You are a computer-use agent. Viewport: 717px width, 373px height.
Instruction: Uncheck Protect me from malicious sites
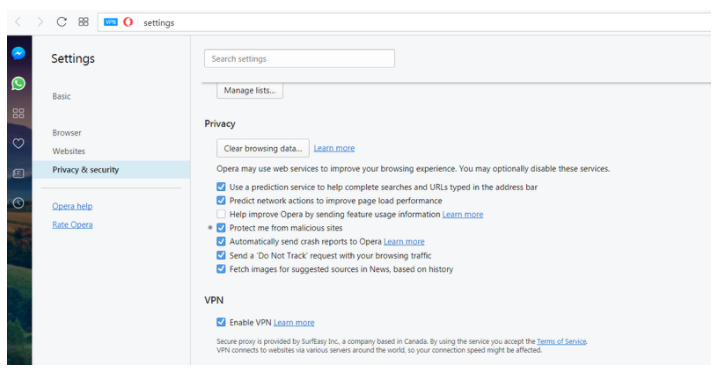click(x=221, y=228)
